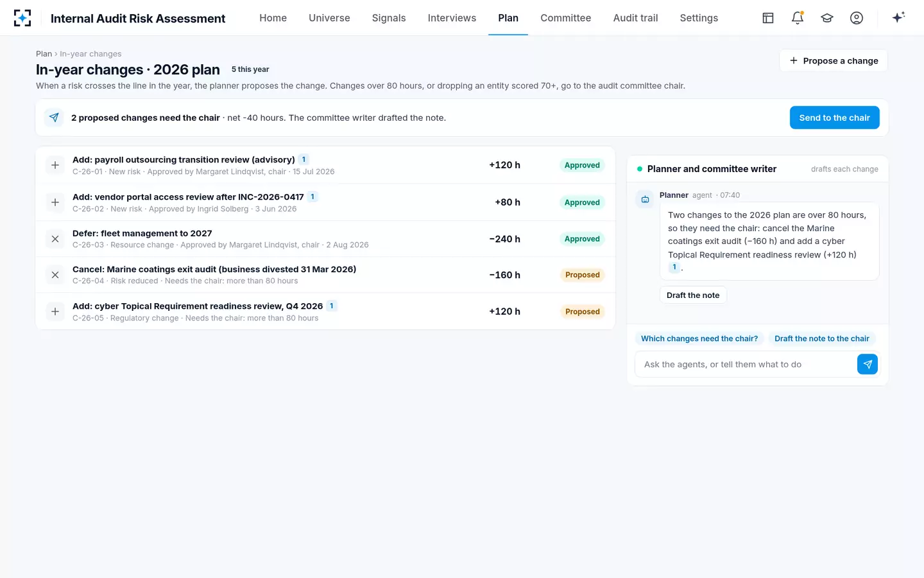Click the send arrow in agent input

pyautogui.click(x=868, y=364)
